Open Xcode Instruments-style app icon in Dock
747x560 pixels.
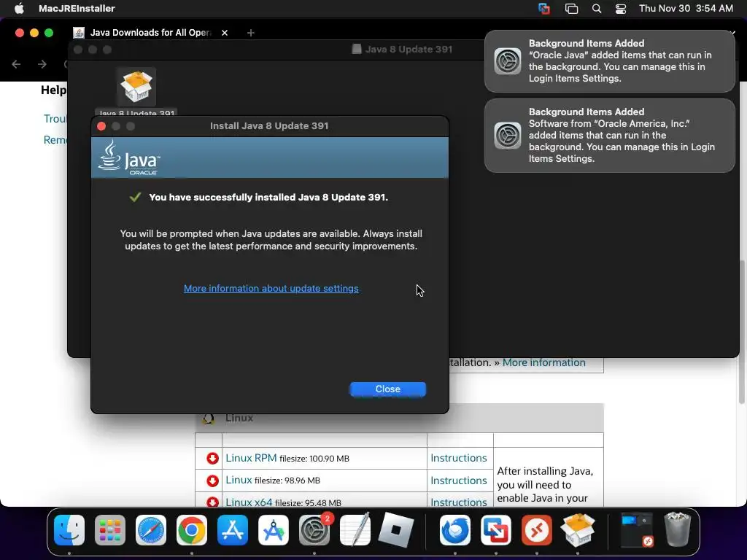tap(274, 530)
